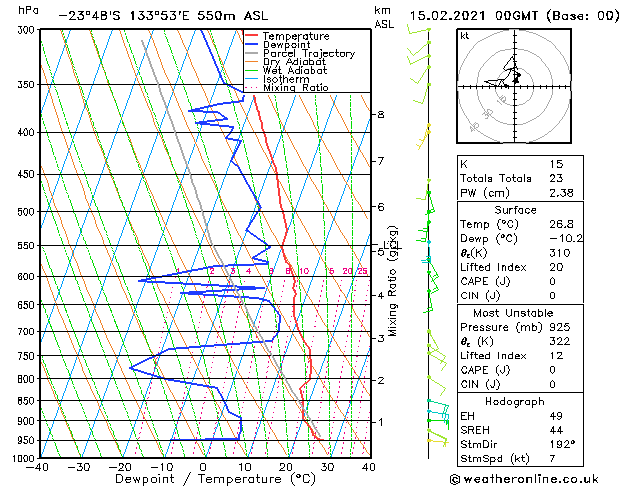Click the 'CAPE (J)' label under Surface
This screenshot has height=486, width=629.
pyautogui.click(x=485, y=281)
